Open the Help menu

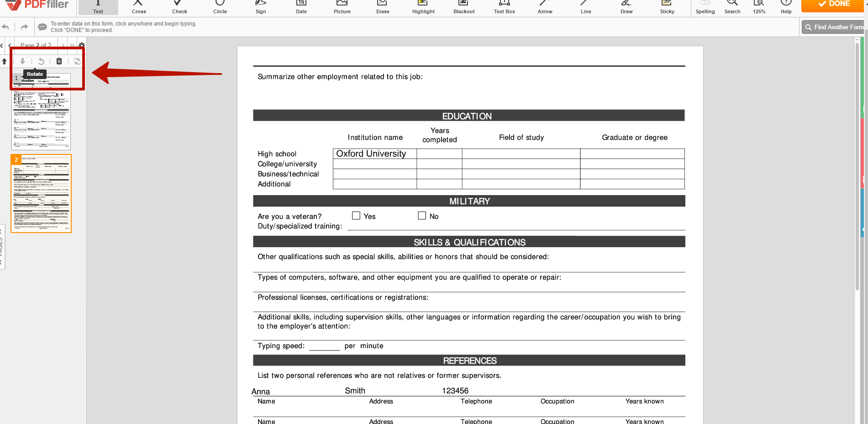(x=786, y=7)
